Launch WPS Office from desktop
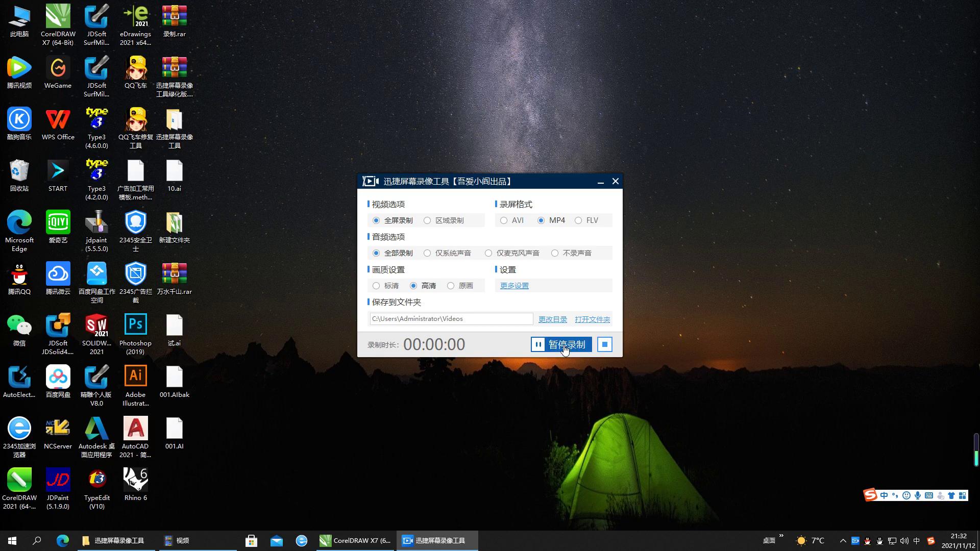This screenshot has width=980, height=551. (58, 120)
